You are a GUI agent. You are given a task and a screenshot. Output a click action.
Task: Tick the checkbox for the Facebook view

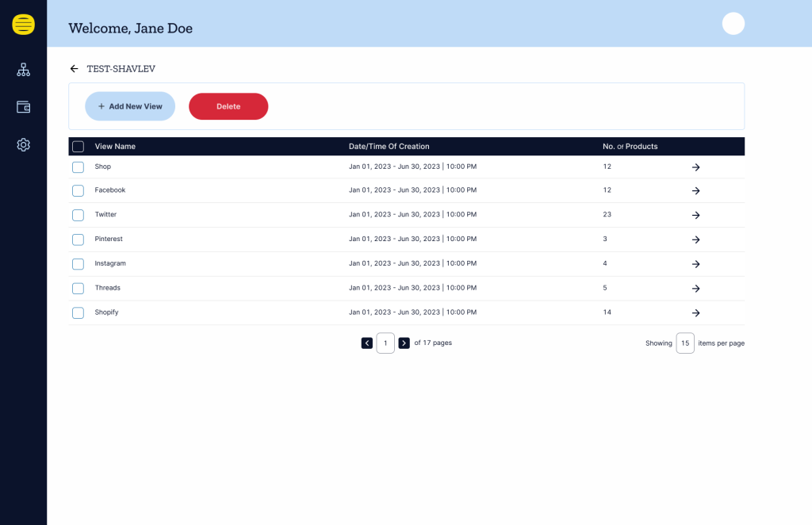tap(78, 191)
